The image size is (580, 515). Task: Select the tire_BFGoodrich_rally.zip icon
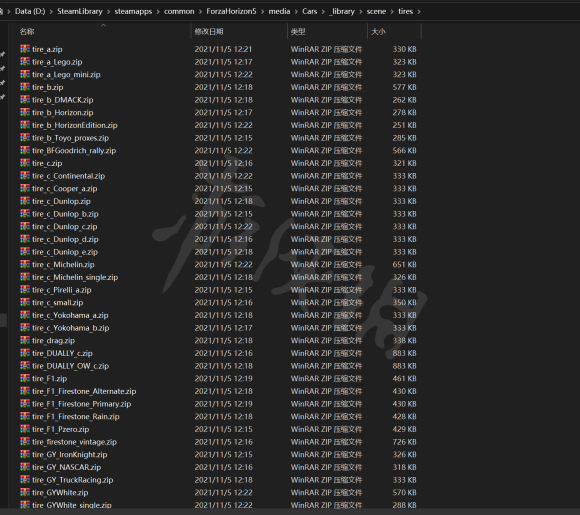[x=25, y=150]
